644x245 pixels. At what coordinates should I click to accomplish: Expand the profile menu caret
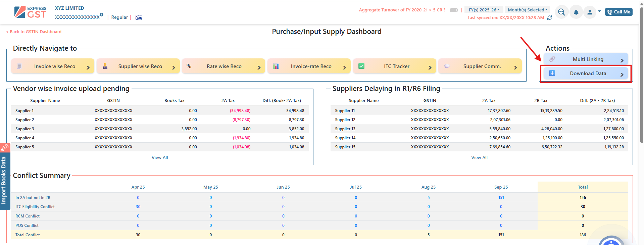[x=599, y=11]
